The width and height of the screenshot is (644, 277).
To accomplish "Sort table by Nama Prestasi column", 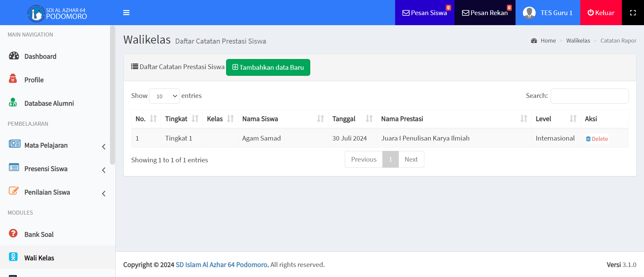I will 453,119.
